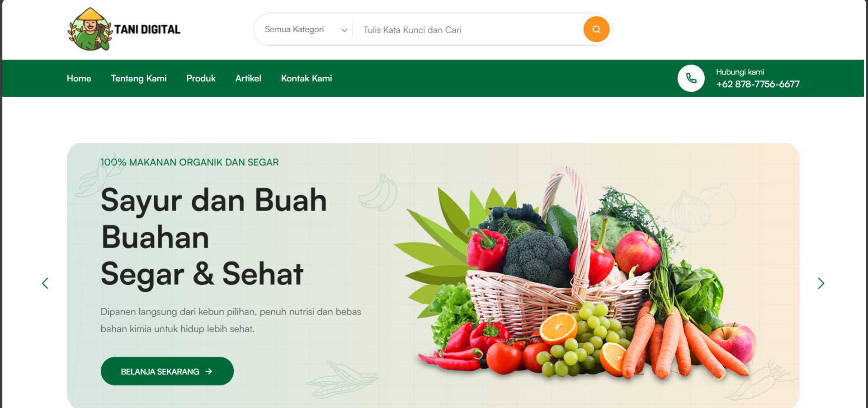Viewport: 868px width, 408px height.
Task: Click the Sayur dan Buah headline
Action: 214,200
